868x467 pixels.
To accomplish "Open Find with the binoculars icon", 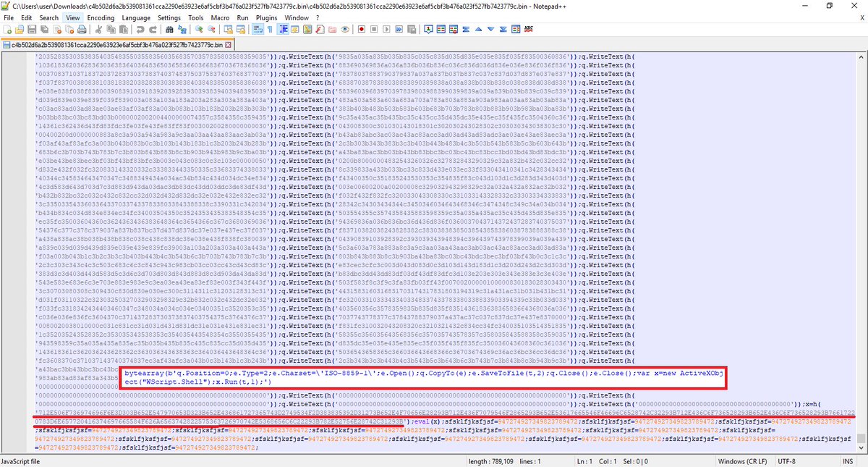I will (169, 29).
